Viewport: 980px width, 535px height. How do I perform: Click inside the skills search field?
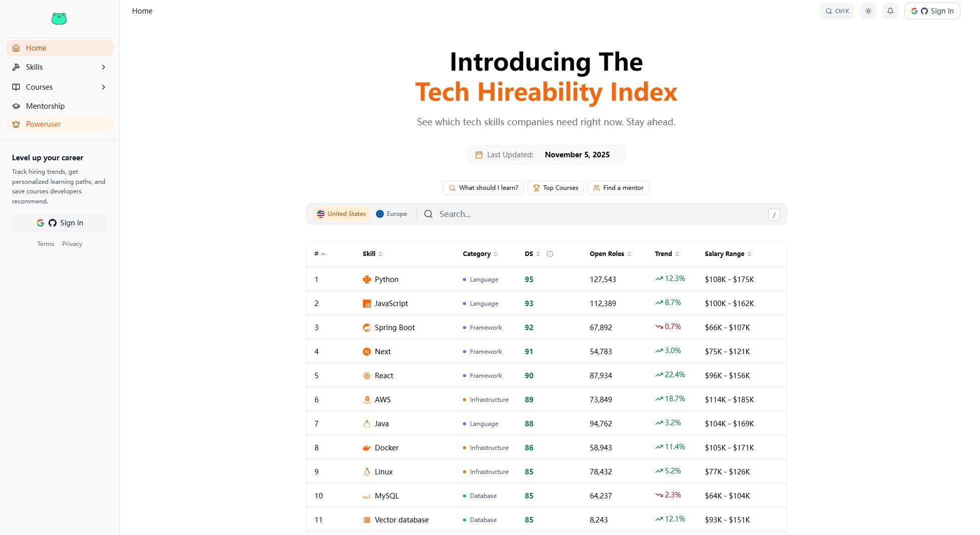(x=501, y=213)
